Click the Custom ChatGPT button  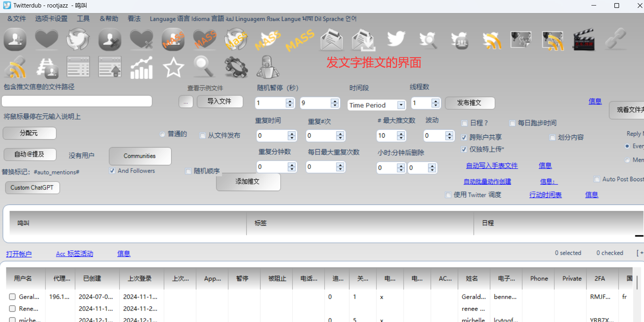(32, 188)
